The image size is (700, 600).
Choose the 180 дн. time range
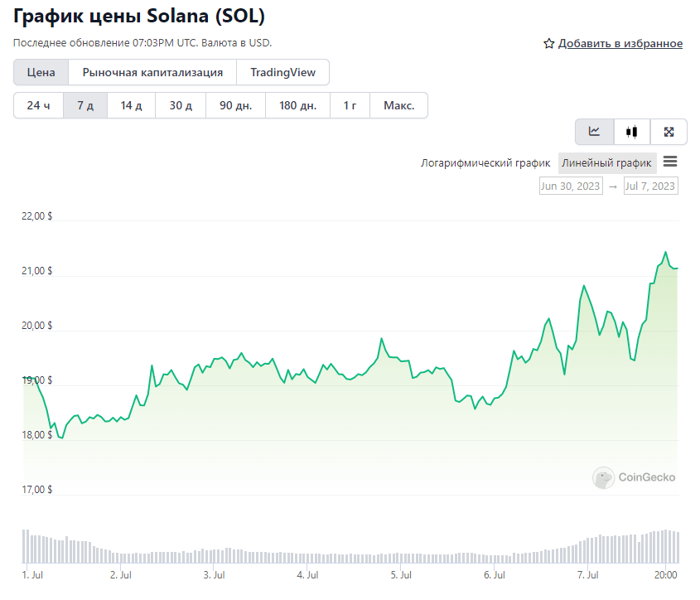pos(297,105)
